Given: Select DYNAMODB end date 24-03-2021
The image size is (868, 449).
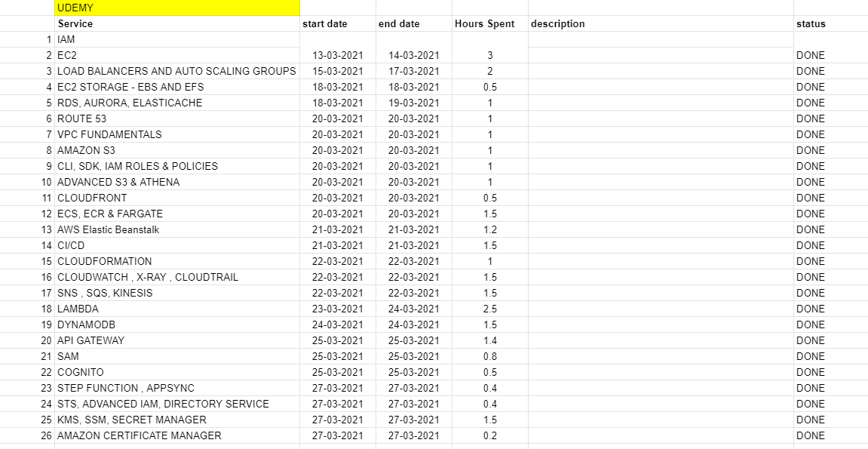Looking at the screenshot, I should [x=414, y=325].
